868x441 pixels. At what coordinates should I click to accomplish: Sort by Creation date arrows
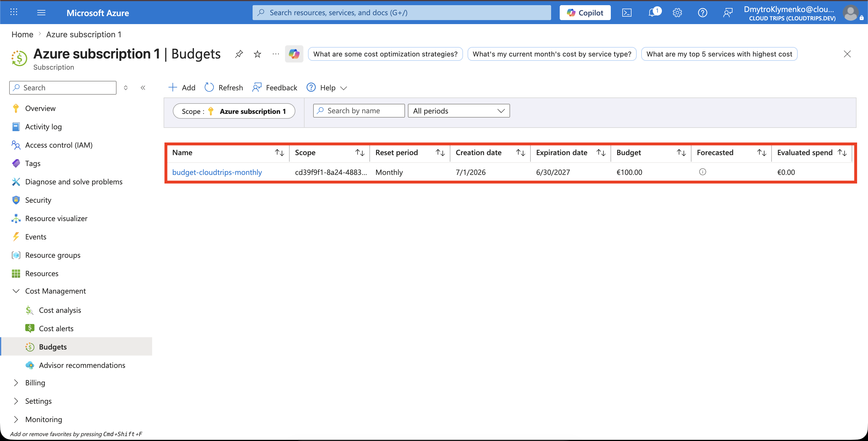pos(521,153)
